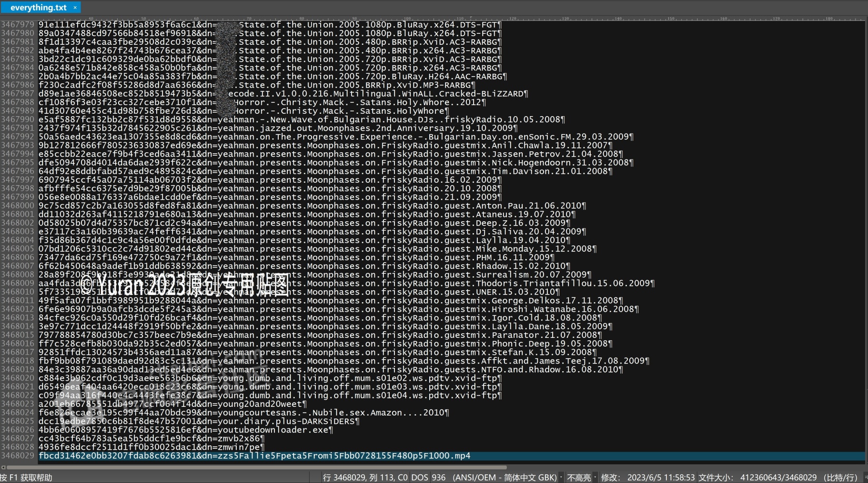Click the line containing young20and20weet

coord(173,404)
